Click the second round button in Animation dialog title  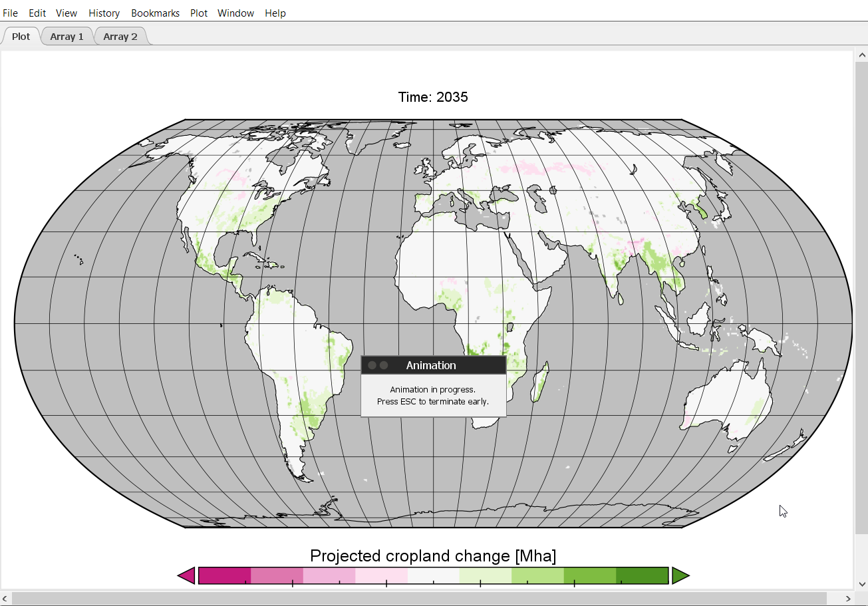coord(384,365)
